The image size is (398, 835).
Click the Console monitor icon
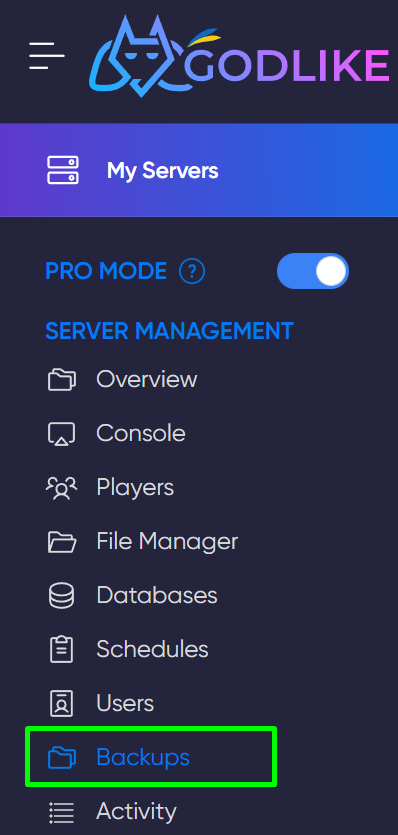coord(61,434)
